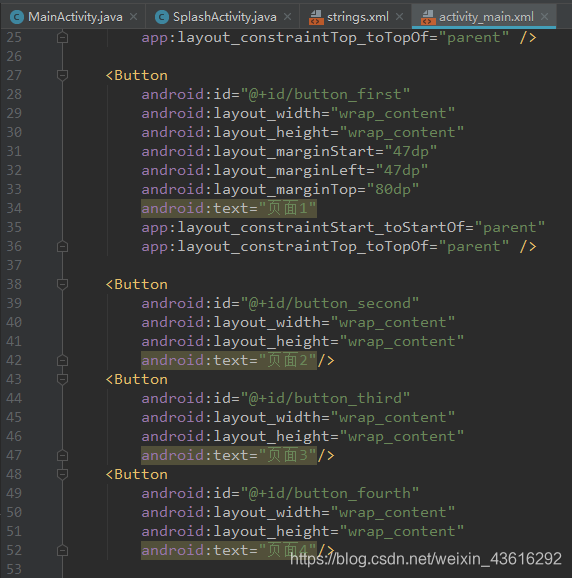Screen dimensions: 572x578
Task: Click the highlighted android:text="页面3" attribute
Action: (229, 456)
